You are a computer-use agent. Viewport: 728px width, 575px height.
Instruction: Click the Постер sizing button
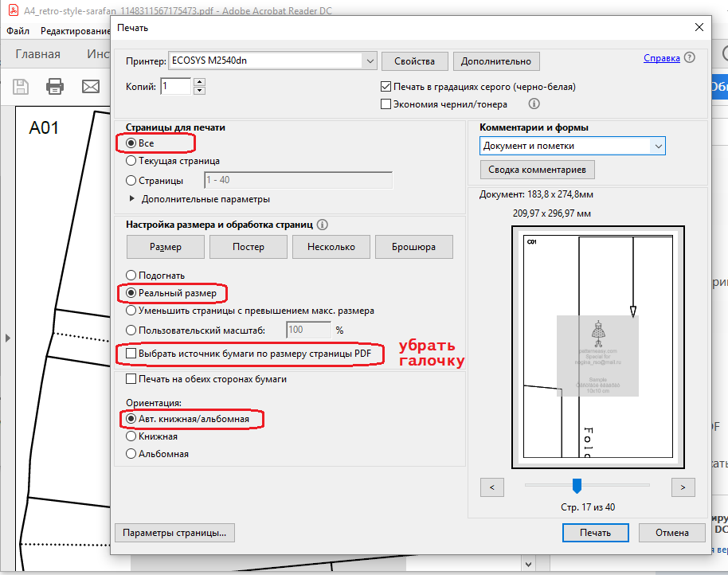coord(249,247)
